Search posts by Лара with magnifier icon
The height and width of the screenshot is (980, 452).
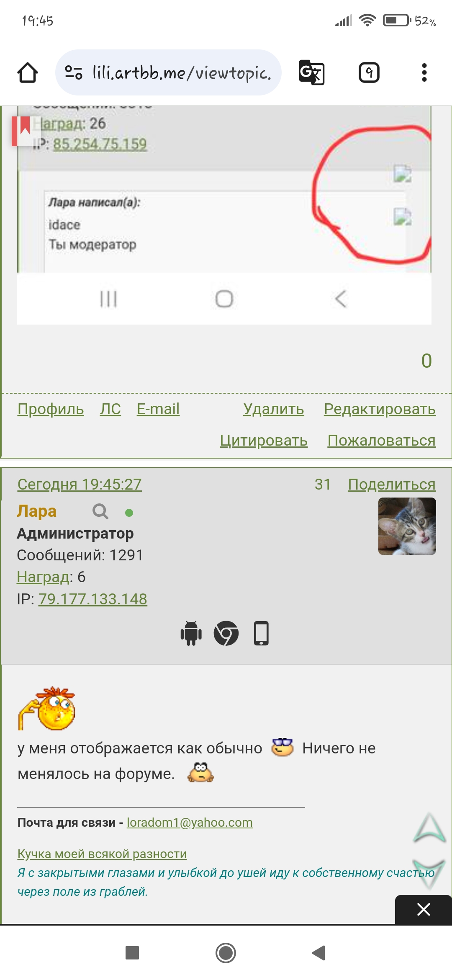100,511
